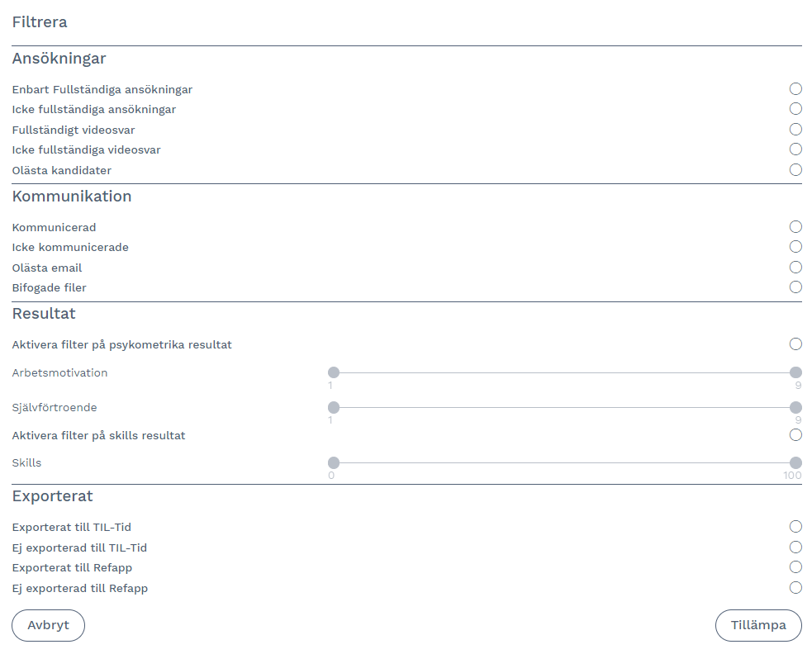Toggle Icke kommunicerade filter
This screenshot has height=654, width=812.
[x=795, y=247]
